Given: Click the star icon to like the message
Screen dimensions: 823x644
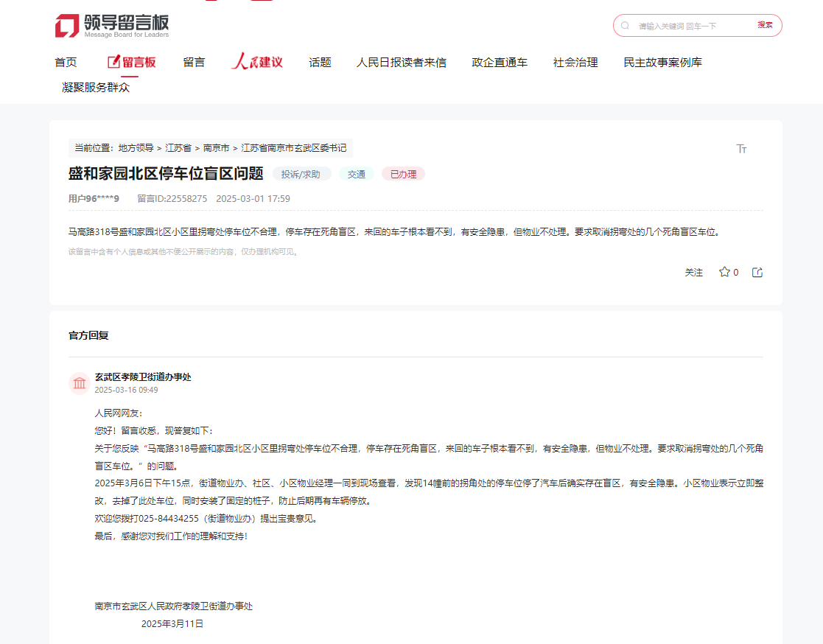Looking at the screenshot, I should [x=724, y=272].
